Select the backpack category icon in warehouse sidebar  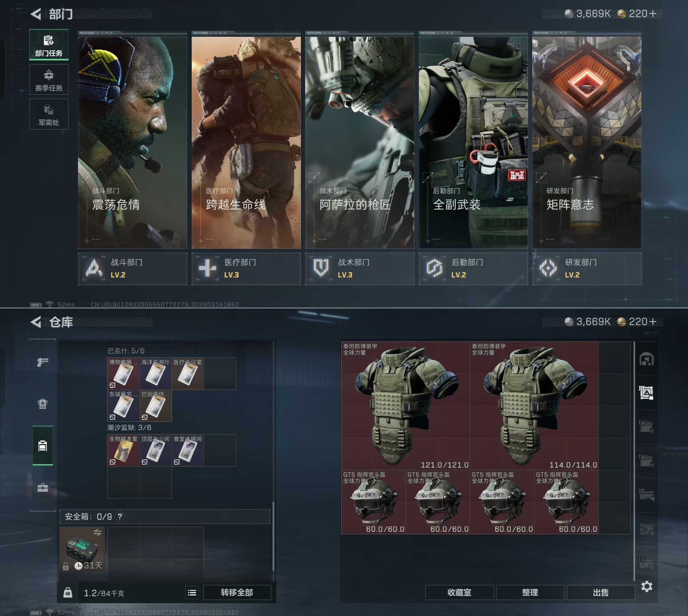[43, 404]
